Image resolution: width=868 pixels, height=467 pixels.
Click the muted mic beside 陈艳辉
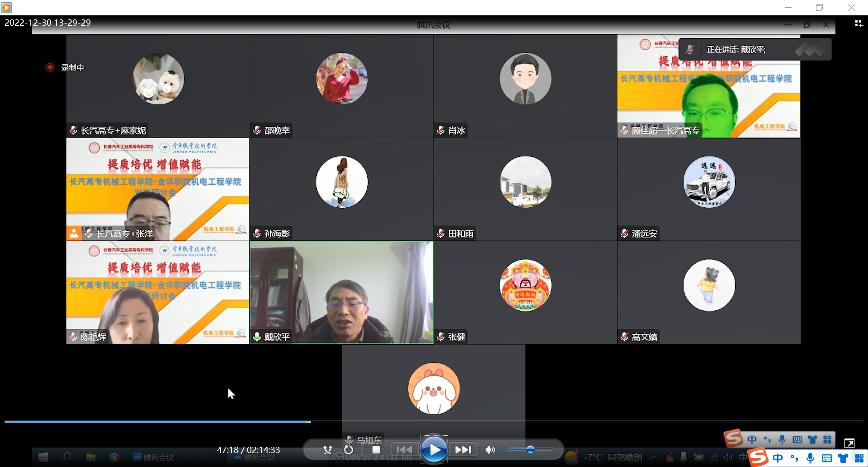[73, 337]
